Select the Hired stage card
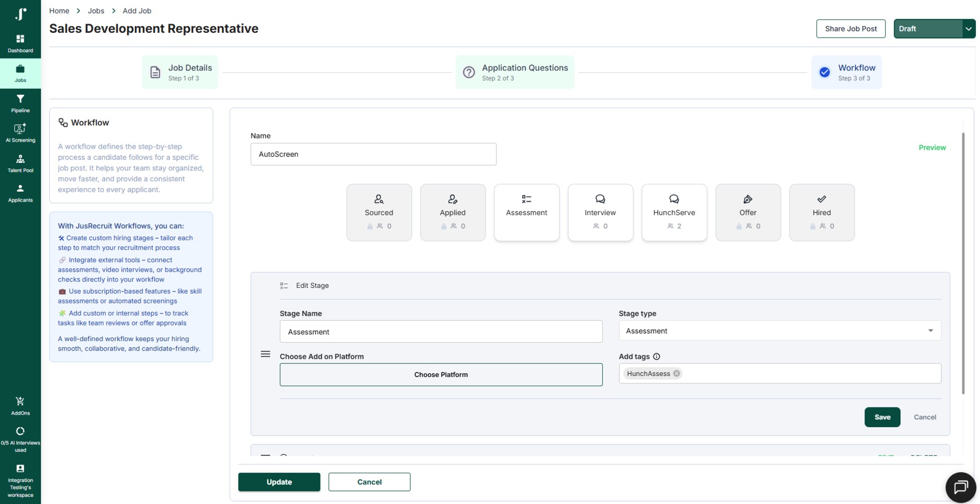980x504 pixels. tap(822, 213)
